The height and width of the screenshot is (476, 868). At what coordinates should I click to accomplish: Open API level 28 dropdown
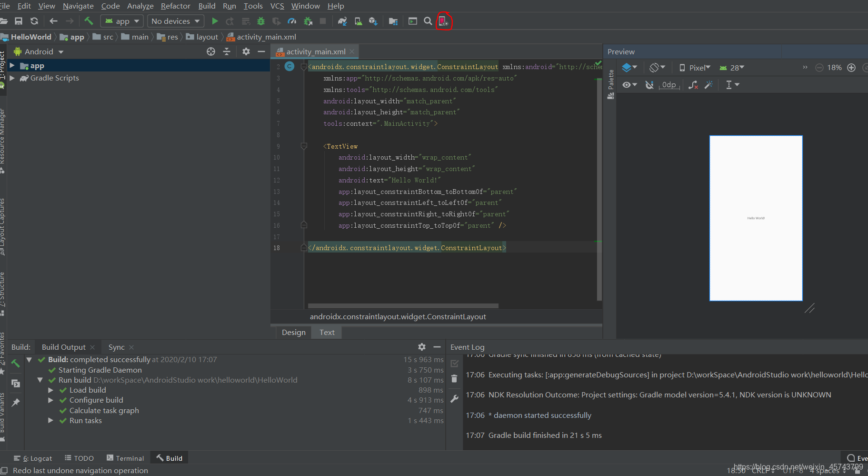click(x=732, y=68)
